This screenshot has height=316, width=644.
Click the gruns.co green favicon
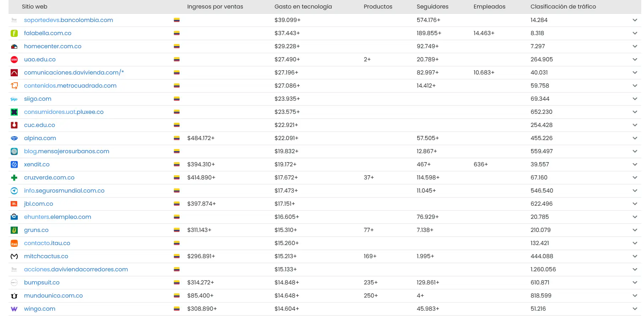click(14, 230)
